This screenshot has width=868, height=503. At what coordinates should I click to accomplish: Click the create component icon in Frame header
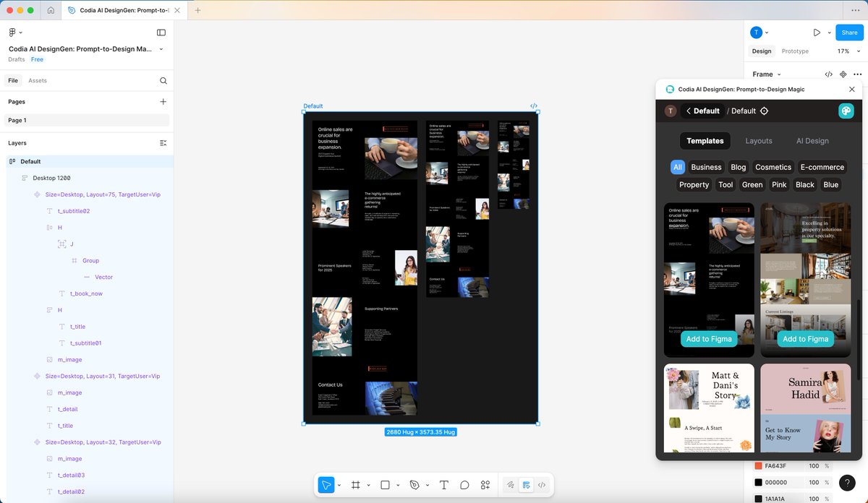[x=843, y=74]
